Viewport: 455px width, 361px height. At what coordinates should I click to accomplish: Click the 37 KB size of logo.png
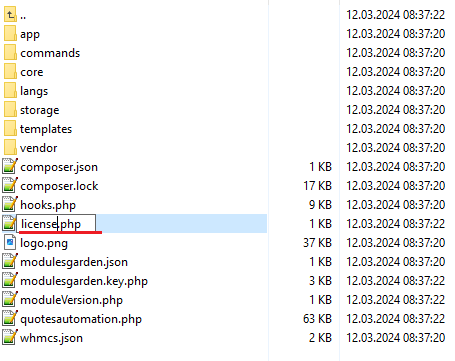[x=317, y=242]
